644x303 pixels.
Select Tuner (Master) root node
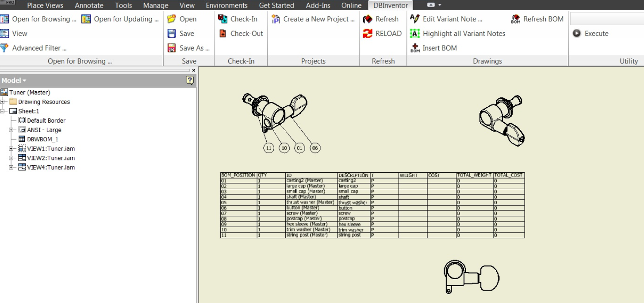(30, 93)
